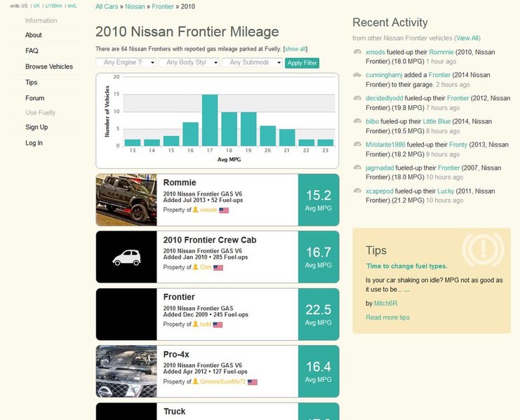Click the gauge icon beside xmods activity
520x420 pixels.
[x=357, y=52]
